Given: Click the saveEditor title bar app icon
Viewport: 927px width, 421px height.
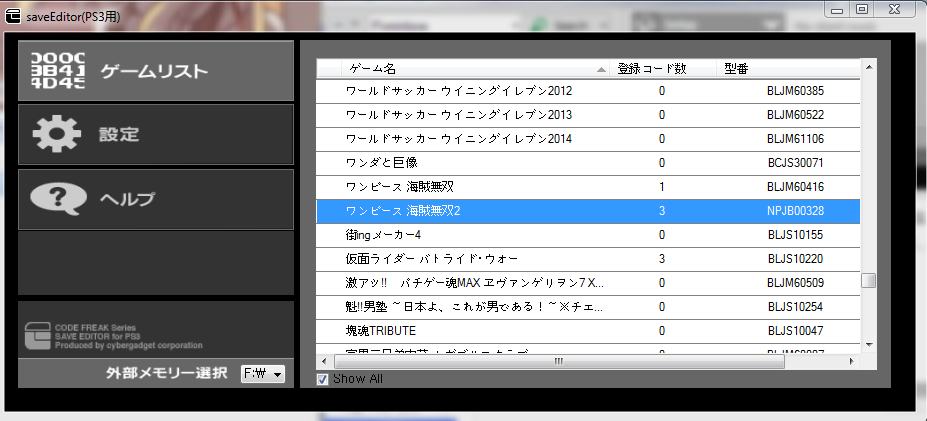Looking at the screenshot, I should tap(13, 17).
